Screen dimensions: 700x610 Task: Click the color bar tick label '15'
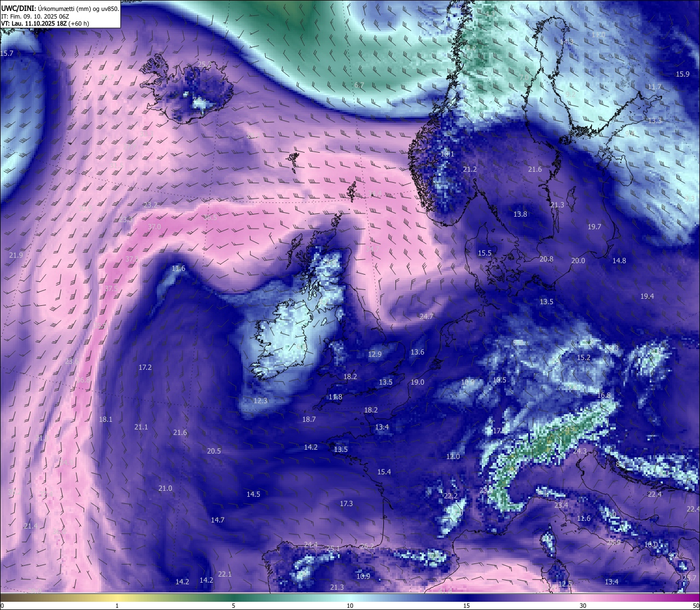point(466,606)
